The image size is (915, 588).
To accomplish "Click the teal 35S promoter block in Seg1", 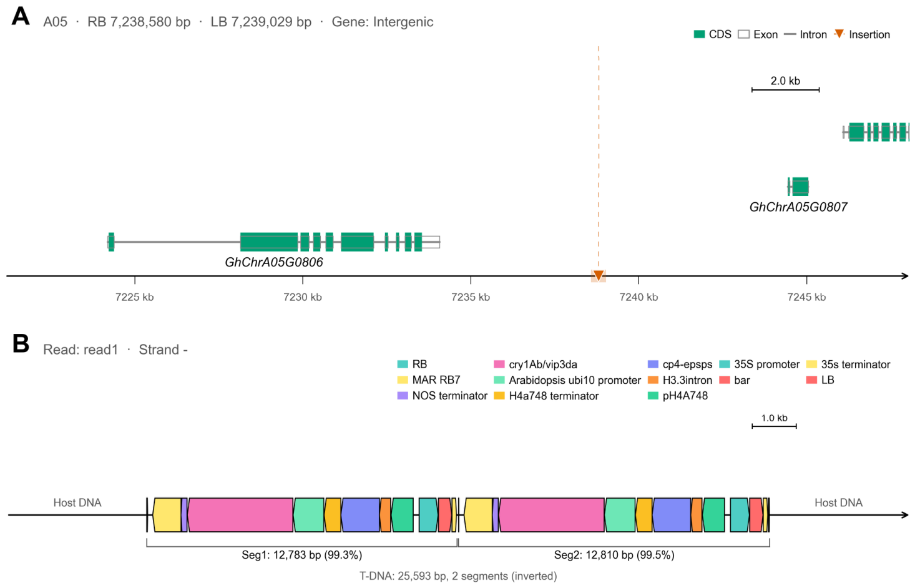I will [x=428, y=515].
